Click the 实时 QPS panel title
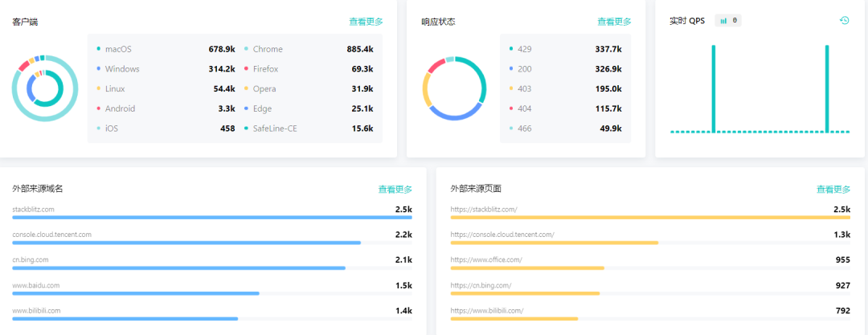Screen dimensions: 868x335 coord(687,21)
